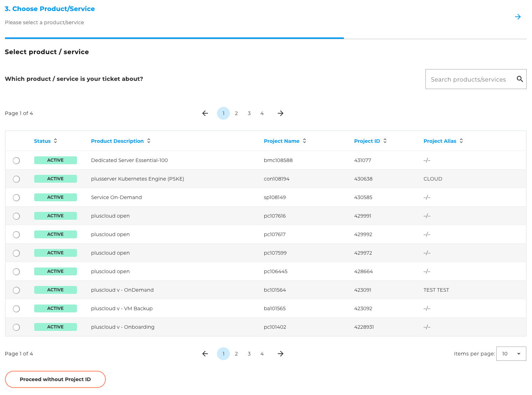The image size is (532, 395).
Task: Jump to page 4 of the table
Action: [262, 113]
